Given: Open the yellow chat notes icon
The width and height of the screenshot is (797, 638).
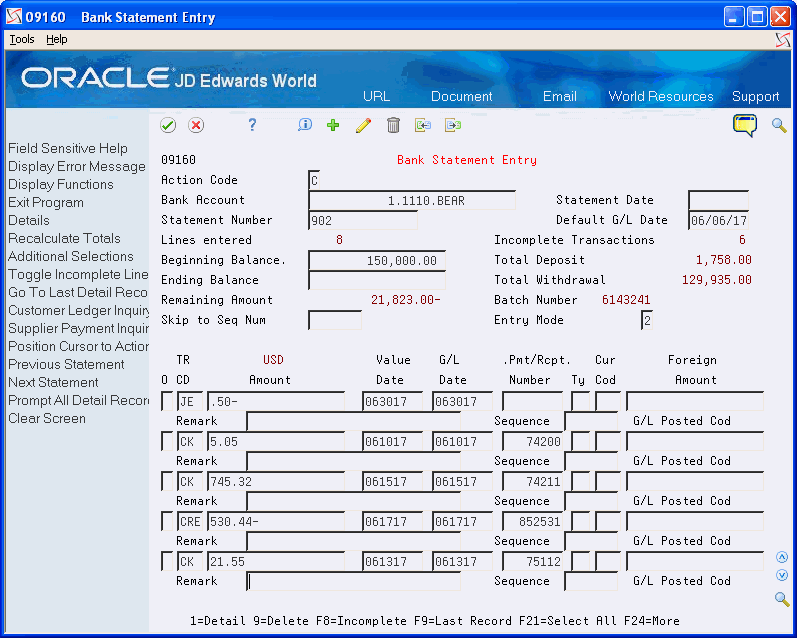Looking at the screenshot, I should (x=745, y=125).
